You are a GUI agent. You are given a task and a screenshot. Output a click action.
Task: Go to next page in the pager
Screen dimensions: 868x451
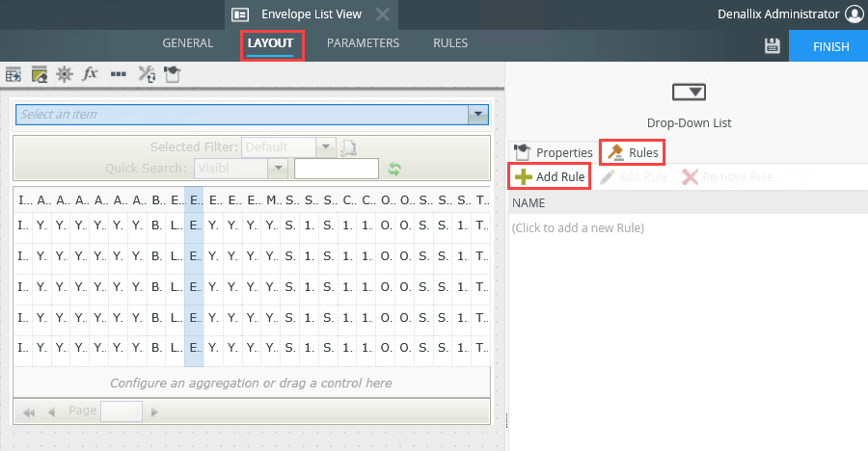click(x=154, y=412)
